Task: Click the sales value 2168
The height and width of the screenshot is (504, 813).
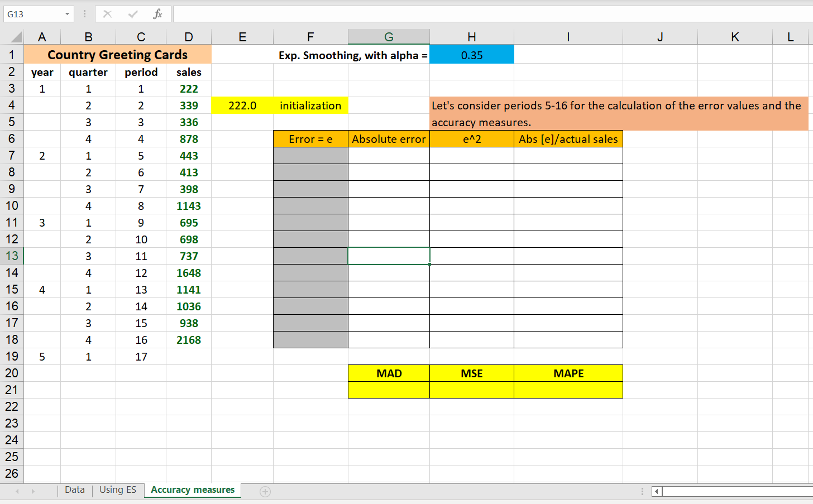Action: tap(189, 340)
